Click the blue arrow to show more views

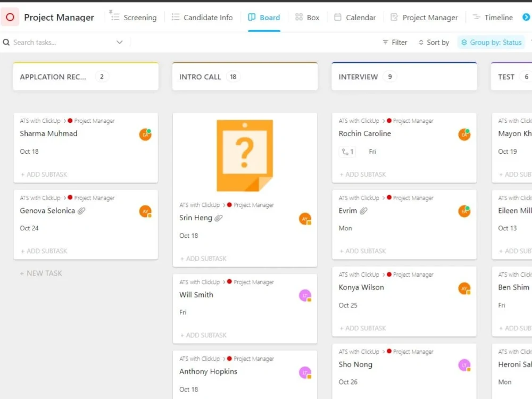[x=526, y=17]
